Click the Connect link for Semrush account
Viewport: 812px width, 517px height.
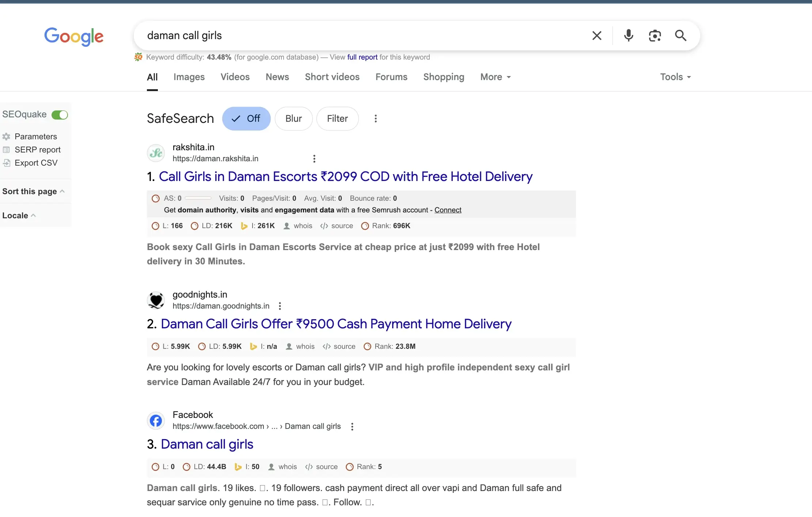448,210
